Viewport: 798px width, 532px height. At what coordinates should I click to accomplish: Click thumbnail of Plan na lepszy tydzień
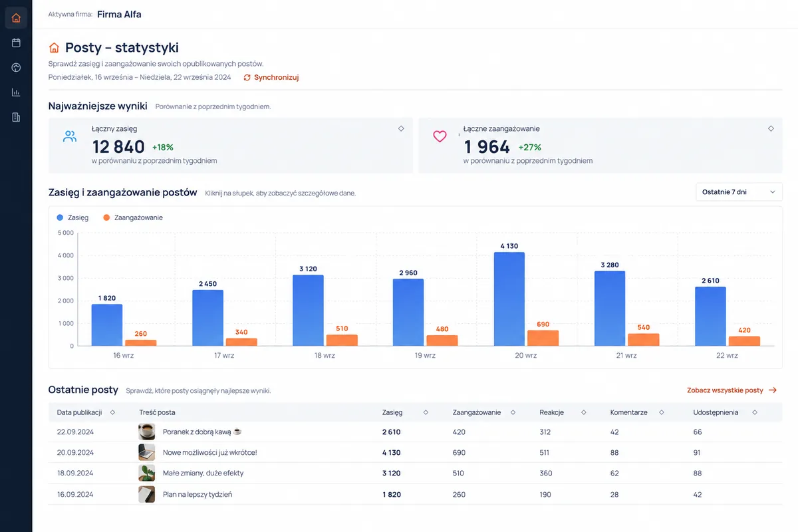(x=146, y=494)
